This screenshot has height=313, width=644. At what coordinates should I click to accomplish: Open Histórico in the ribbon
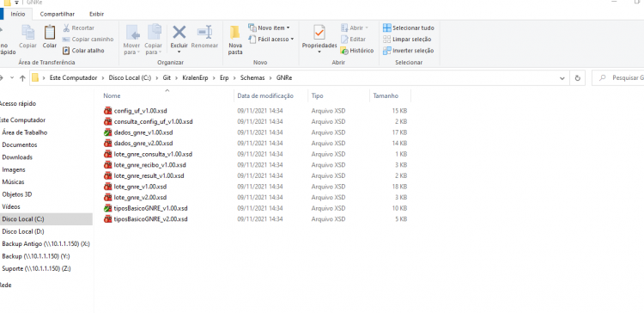point(357,51)
